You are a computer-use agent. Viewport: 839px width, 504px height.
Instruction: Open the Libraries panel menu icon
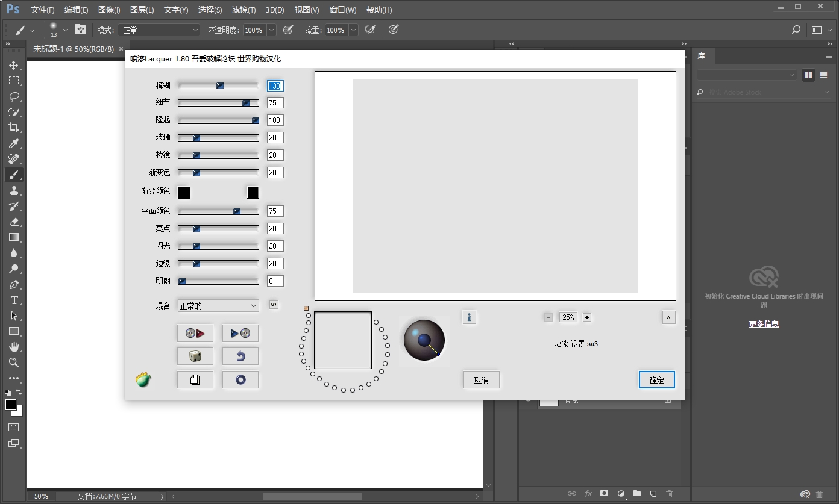(x=829, y=55)
